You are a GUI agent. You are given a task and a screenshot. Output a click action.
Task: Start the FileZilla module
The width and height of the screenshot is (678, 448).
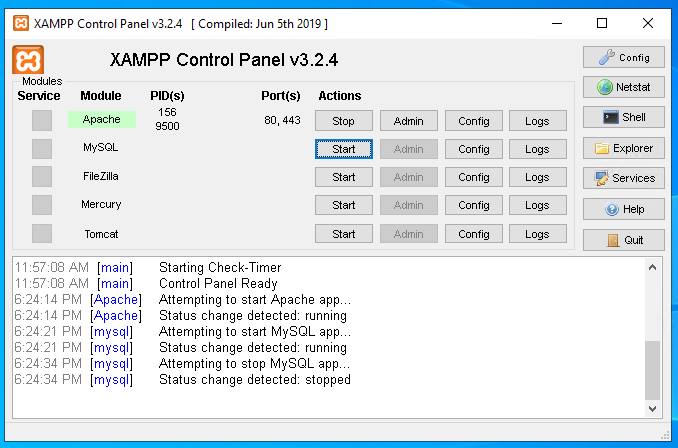(344, 177)
